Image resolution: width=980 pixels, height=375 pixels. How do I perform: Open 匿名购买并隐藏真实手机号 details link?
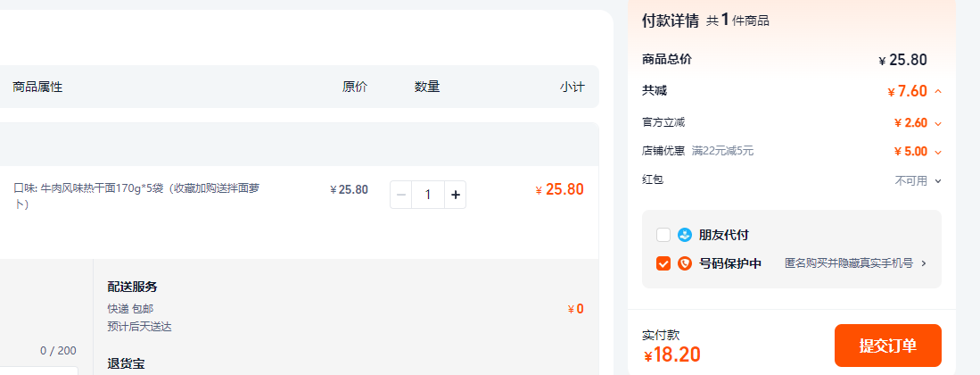(x=849, y=263)
